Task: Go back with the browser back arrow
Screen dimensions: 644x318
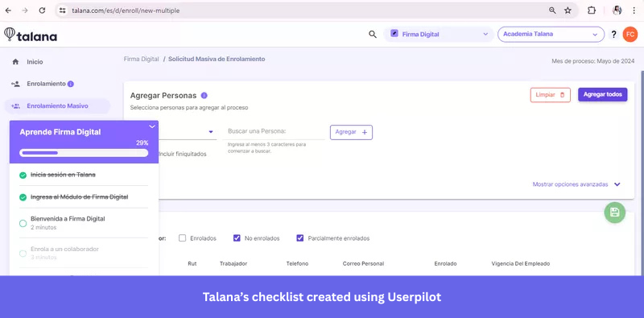Action: [8, 10]
